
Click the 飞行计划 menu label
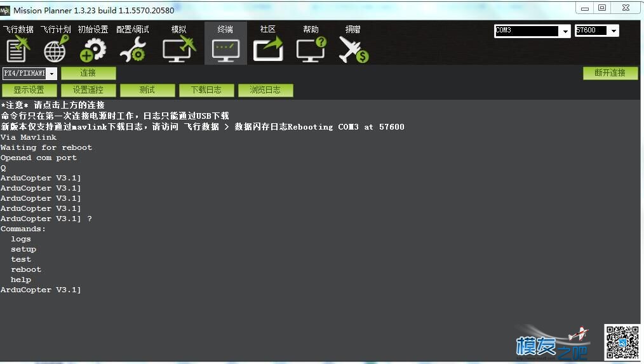[x=56, y=29]
